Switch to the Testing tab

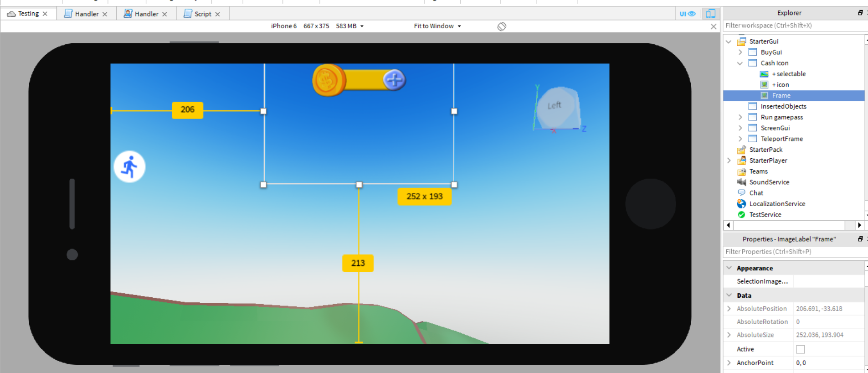[x=28, y=14]
